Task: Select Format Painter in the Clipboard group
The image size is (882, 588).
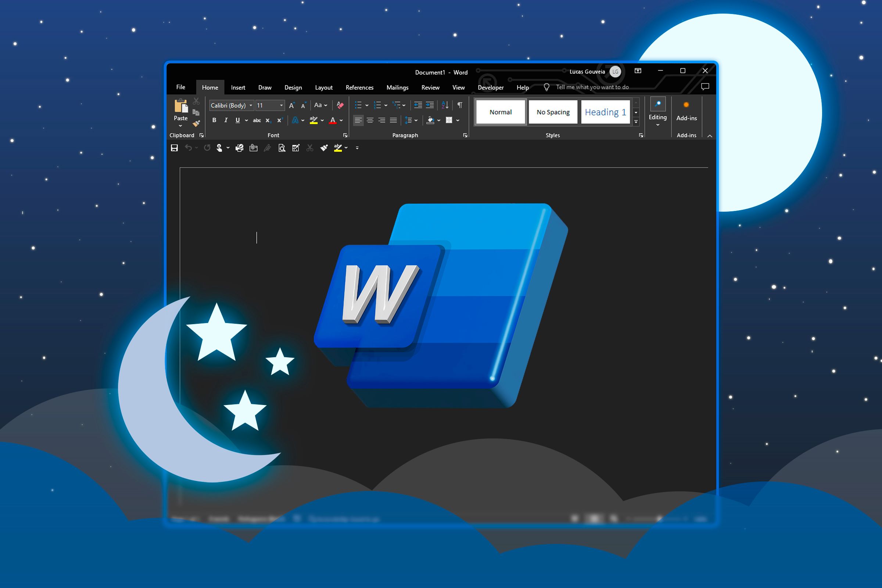Action: pyautogui.click(x=196, y=123)
